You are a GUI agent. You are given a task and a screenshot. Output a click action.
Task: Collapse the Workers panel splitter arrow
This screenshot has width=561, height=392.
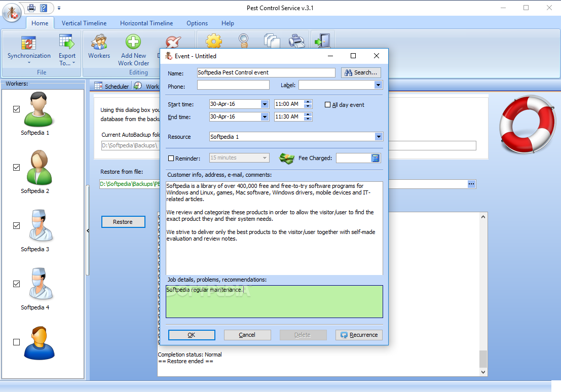pos(88,231)
